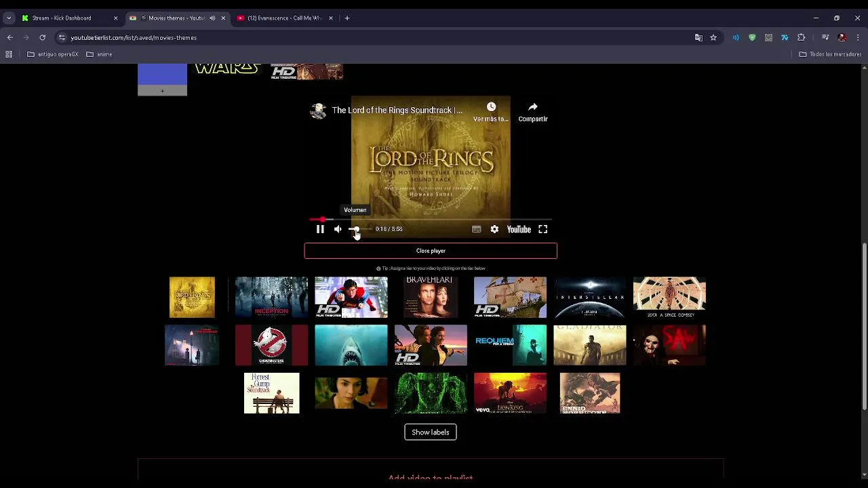Select the Ennio Morricone thumbnail

[590, 393]
